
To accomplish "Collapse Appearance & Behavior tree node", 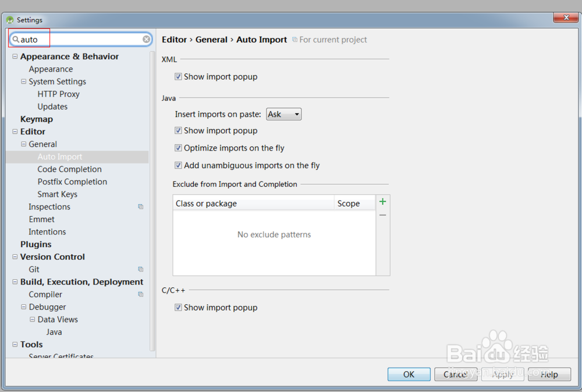I will coord(15,56).
